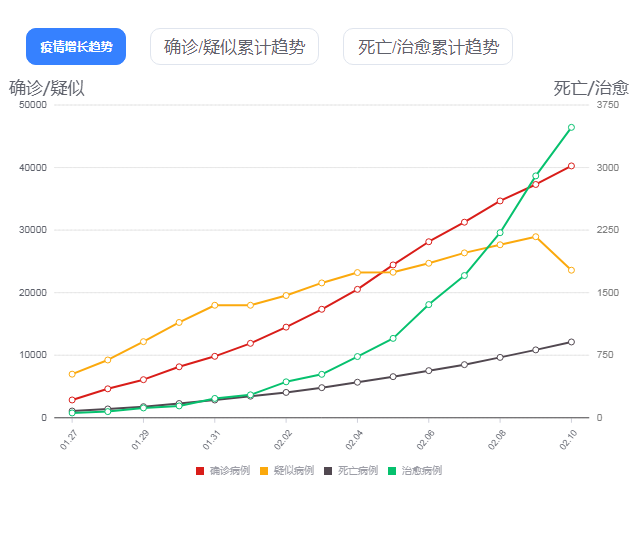
Task: Select the red data point at 01.27
Action: point(72,400)
